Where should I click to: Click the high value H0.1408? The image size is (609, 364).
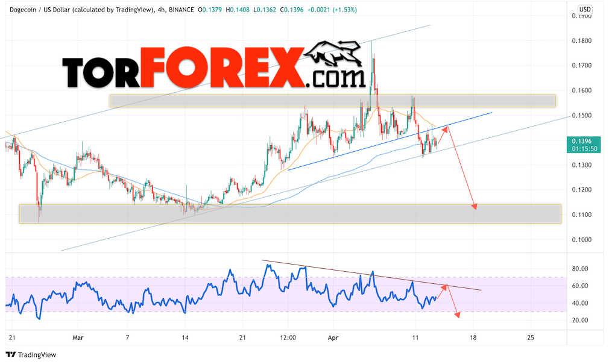(x=237, y=10)
